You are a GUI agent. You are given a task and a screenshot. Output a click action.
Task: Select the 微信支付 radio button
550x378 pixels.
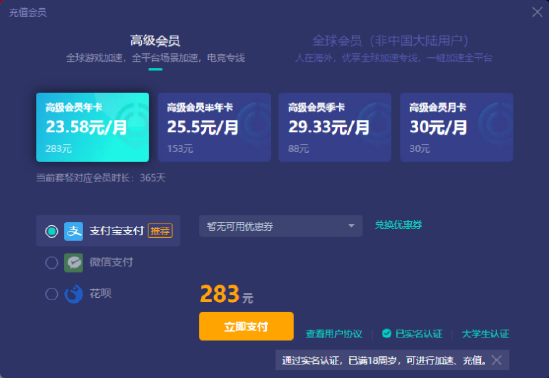[52, 262]
